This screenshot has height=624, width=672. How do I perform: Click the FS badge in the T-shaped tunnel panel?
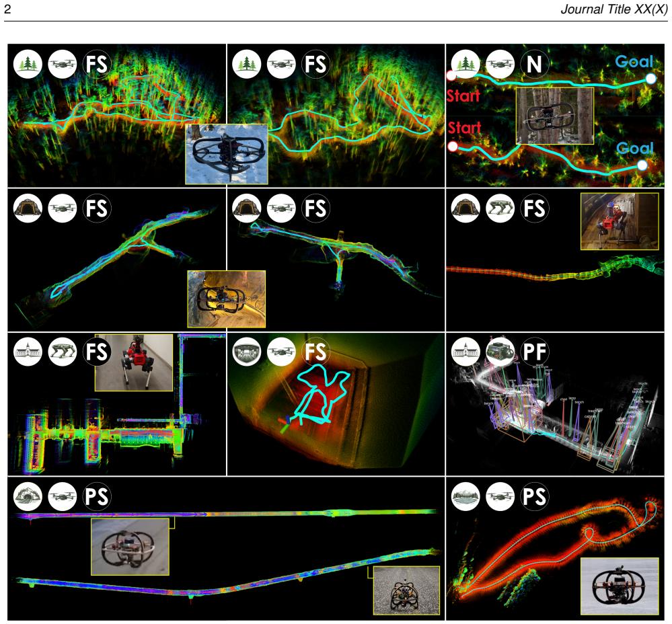click(316, 208)
